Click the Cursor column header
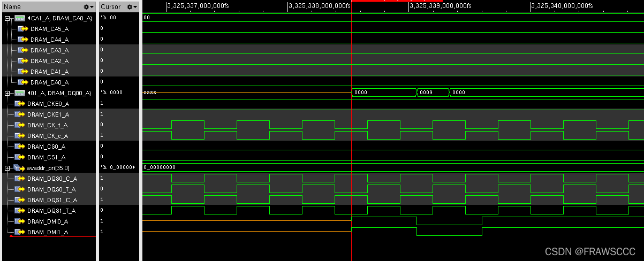This screenshot has height=261, width=644. (x=119, y=7)
